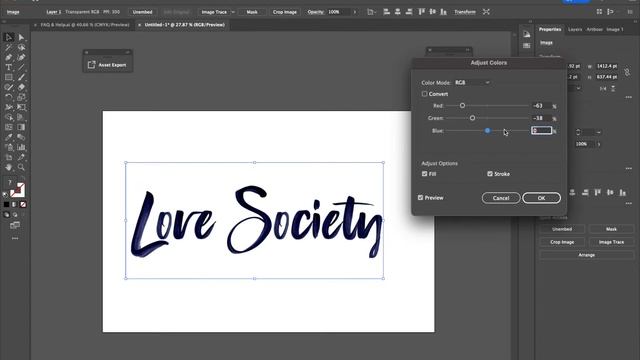Click the Blue percentage value field
Viewport: 640px width, 360px height.
point(541,131)
